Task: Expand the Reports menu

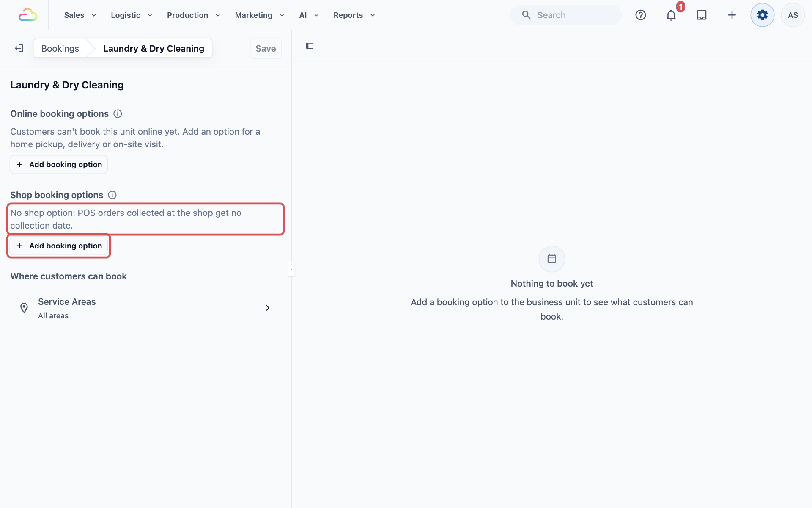Action: (354, 15)
